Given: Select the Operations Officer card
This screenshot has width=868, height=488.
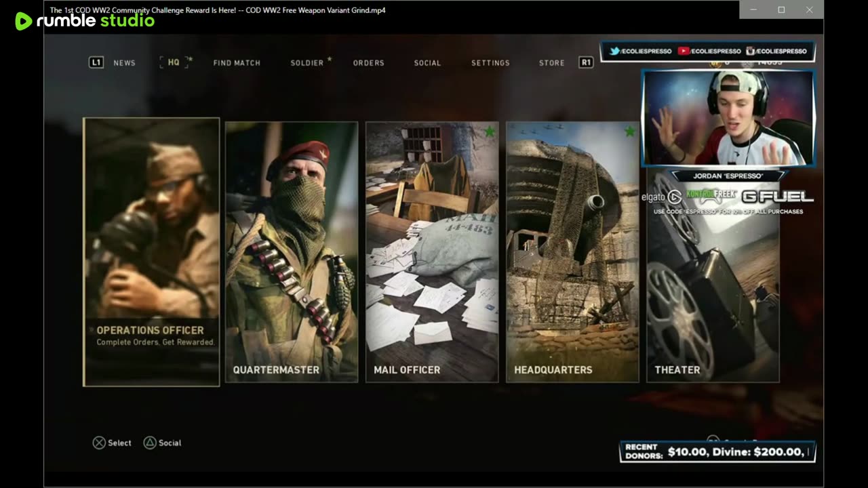Looking at the screenshot, I should (x=151, y=252).
